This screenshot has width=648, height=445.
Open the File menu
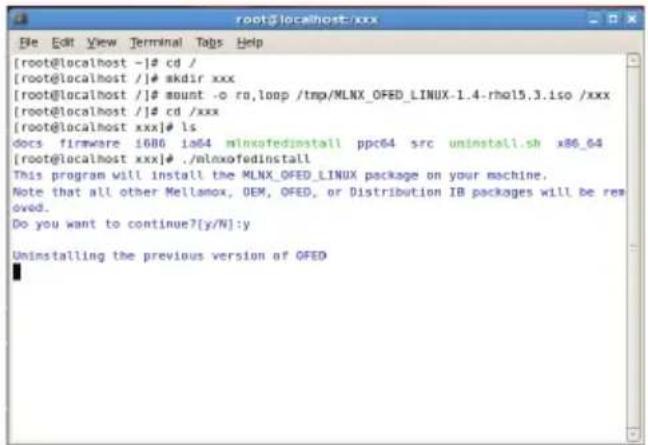(29, 43)
